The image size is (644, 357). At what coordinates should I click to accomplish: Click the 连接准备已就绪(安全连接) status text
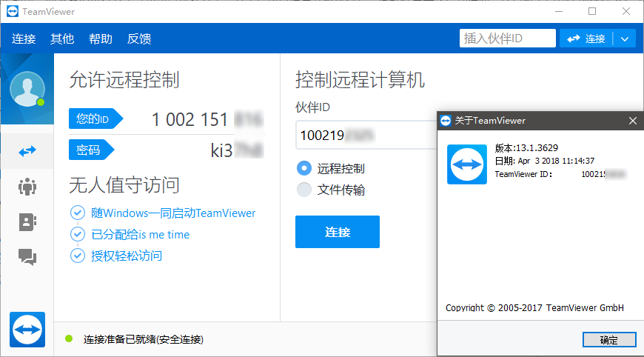click(x=144, y=339)
